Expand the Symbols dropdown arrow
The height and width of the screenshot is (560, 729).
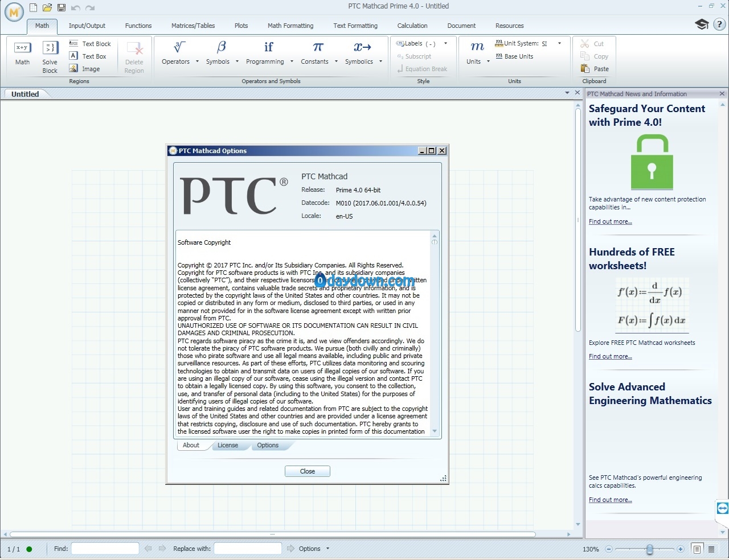pyautogui.click(x=237, y=61)
